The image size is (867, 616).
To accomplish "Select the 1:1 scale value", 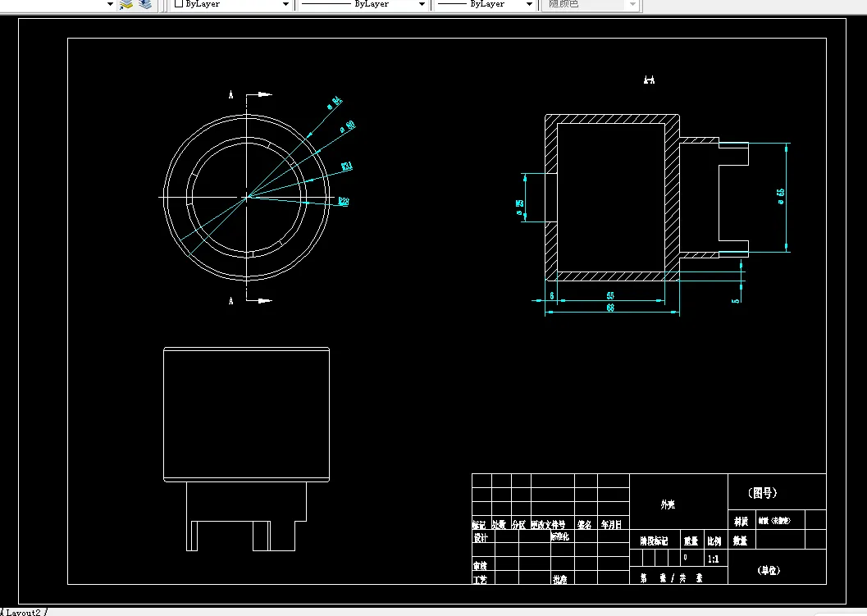I will pyautogui.click(x=714, y=559).
